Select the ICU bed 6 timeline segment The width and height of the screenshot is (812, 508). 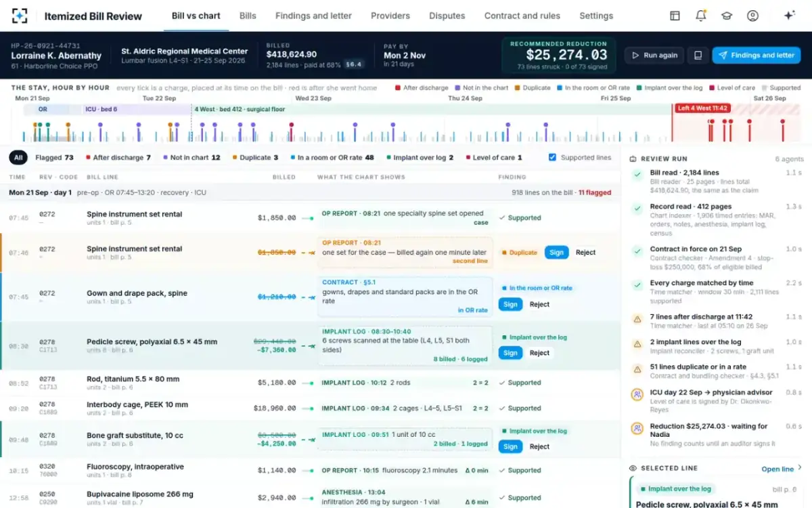click(x=135, y=109)
